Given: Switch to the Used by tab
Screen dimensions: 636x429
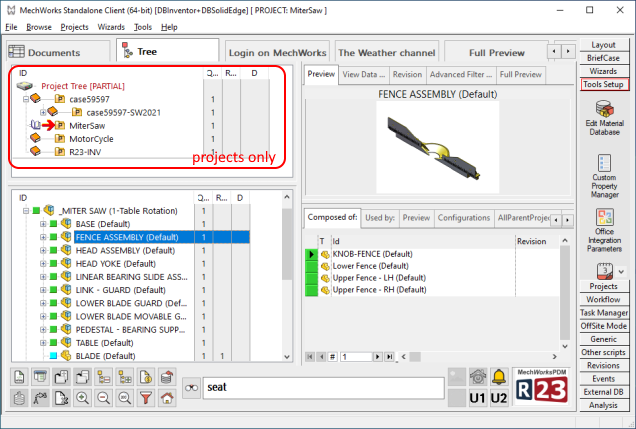Looking at the screenshot, I should 380,218.
